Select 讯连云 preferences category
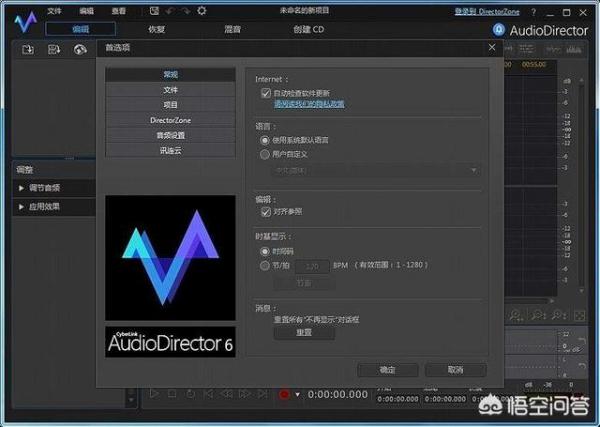The height and width of the screenshot is (427, 600). coord(170,151)
